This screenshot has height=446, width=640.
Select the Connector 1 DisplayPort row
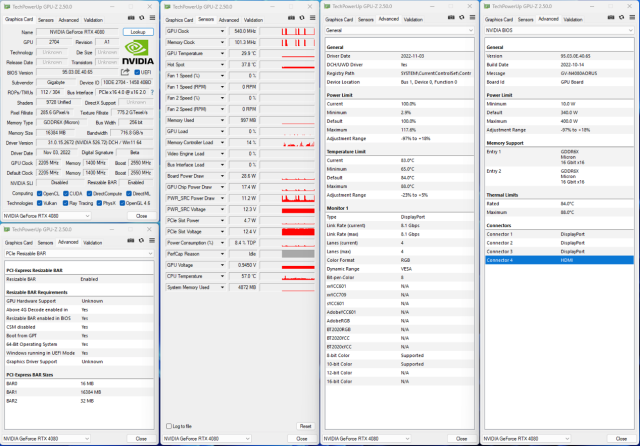click(x=559, y=234)
